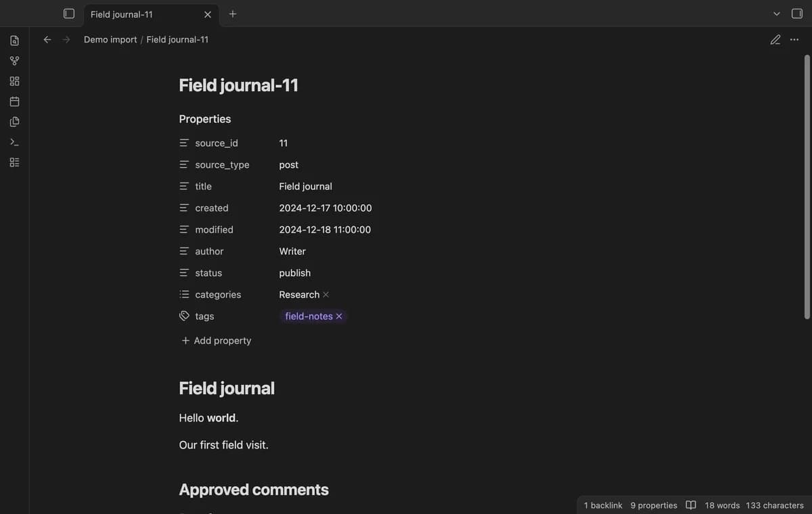Navigate forward with right arrow
Screen dimensions: 812x514
[66, 39]
